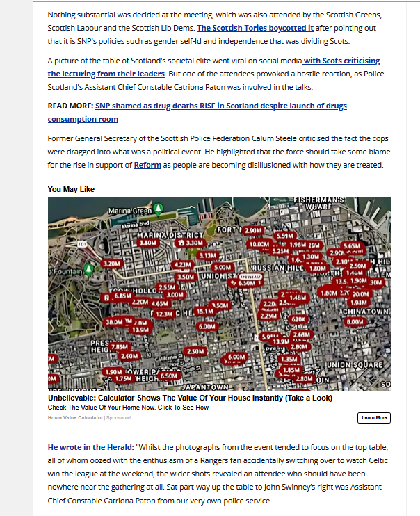Click the 3.20M price tag on map
420x516 pixels.
point(112,264)
